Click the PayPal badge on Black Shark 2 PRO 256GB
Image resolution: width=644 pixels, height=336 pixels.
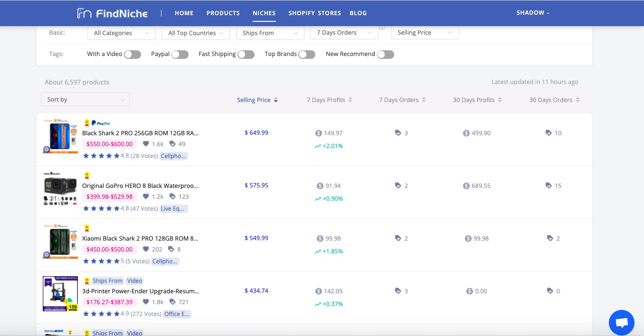coord(101,123)
